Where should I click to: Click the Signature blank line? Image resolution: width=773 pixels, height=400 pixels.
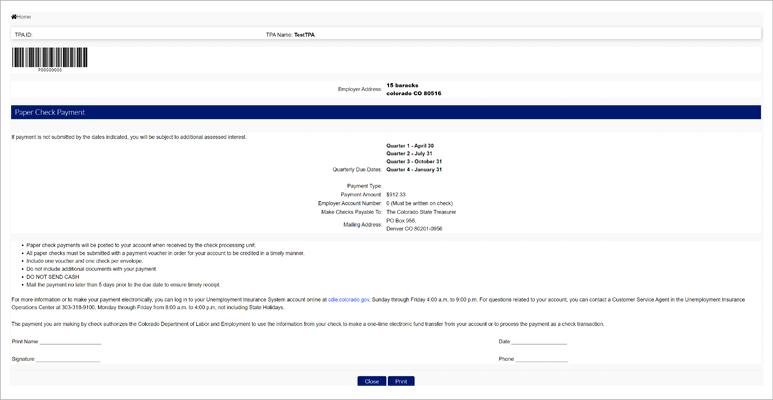tap(69, 358)
